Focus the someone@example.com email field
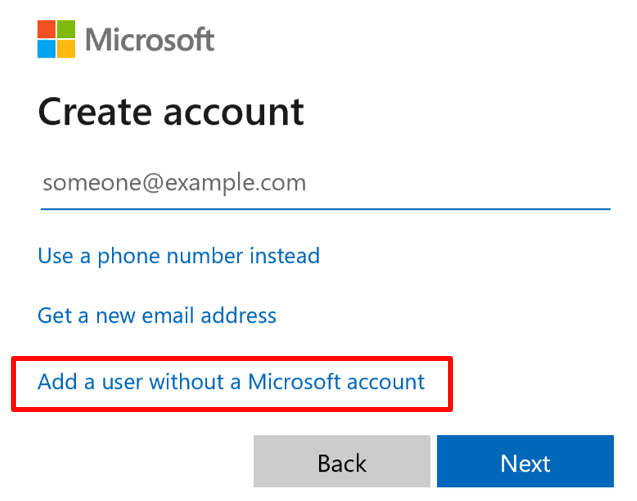Viewport: 637px width, 501px height. pos(325,183)
